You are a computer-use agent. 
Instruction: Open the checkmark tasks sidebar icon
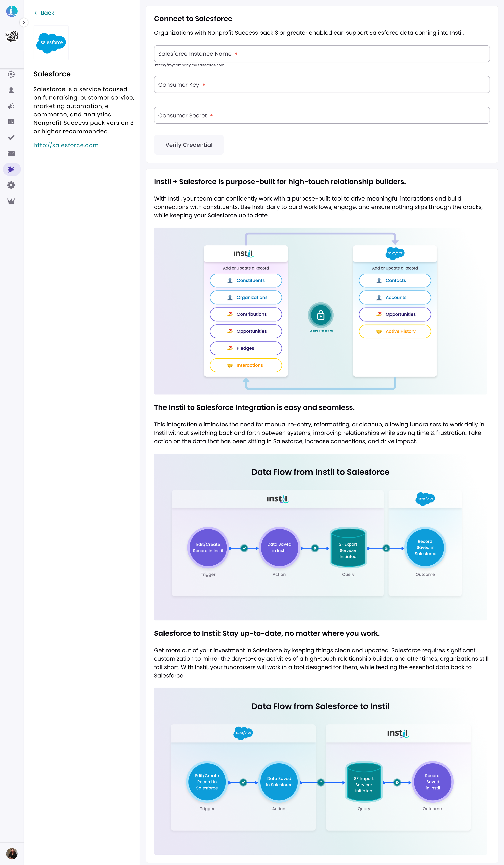click(x=11, y=138)
